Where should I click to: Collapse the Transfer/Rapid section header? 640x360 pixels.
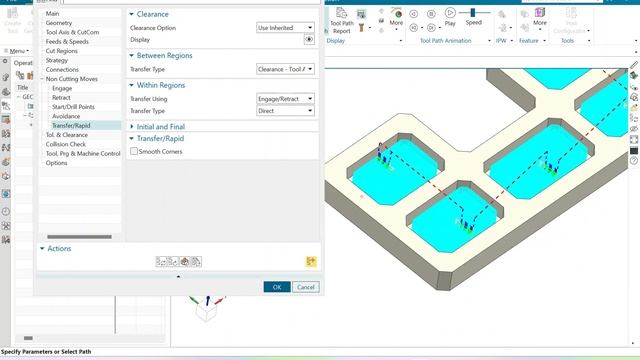point(131,139)
